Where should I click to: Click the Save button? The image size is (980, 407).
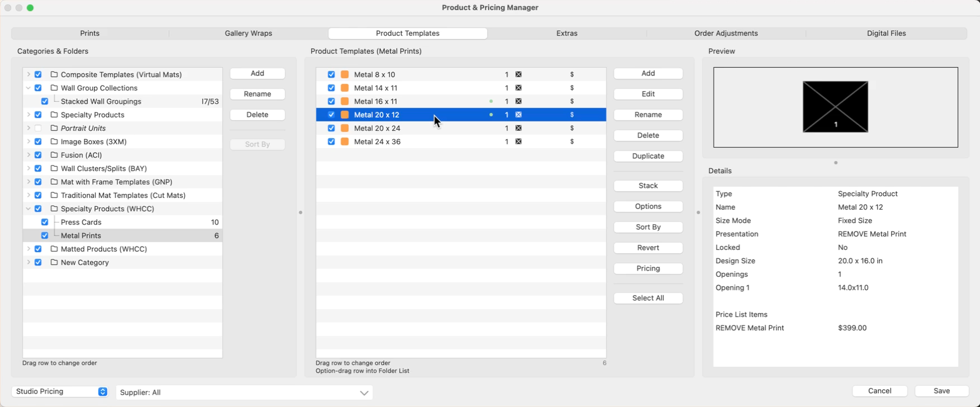[941, 391]
